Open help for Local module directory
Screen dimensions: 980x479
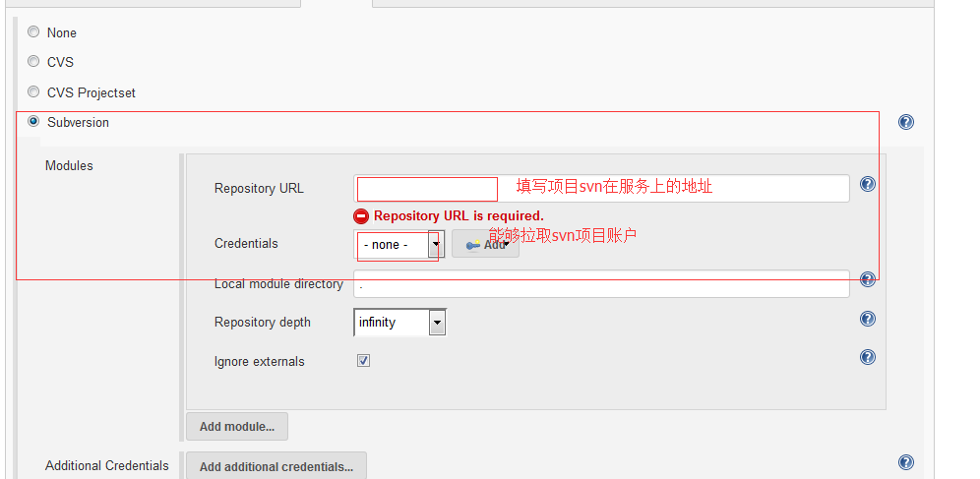coord(868,279)
